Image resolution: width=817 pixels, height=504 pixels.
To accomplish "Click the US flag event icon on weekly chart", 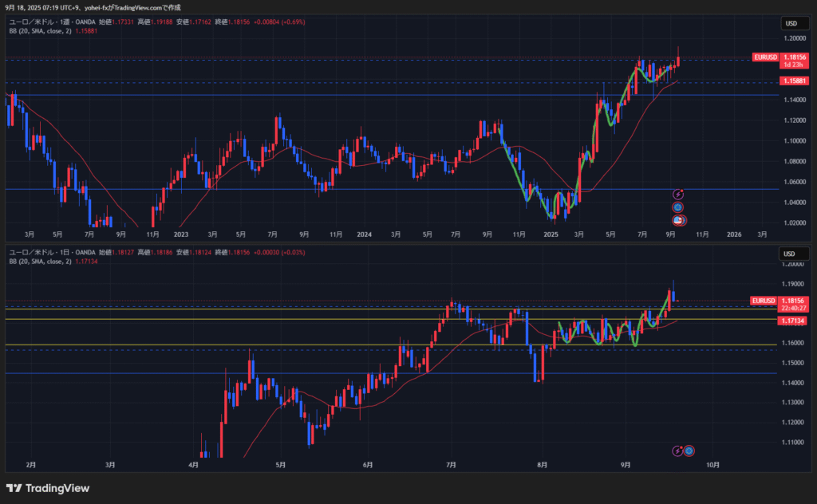I will [679, 220].
